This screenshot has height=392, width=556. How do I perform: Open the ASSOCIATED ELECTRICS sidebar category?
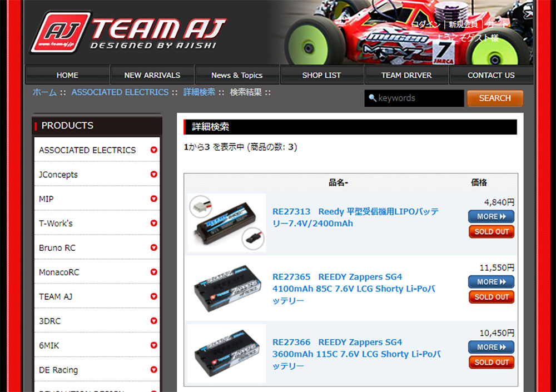coord(87,150)
